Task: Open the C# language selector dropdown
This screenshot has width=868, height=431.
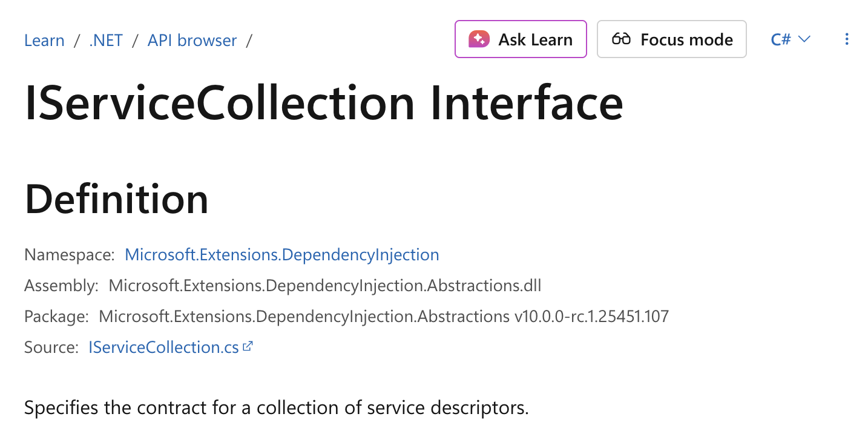Action: point(790,39)
